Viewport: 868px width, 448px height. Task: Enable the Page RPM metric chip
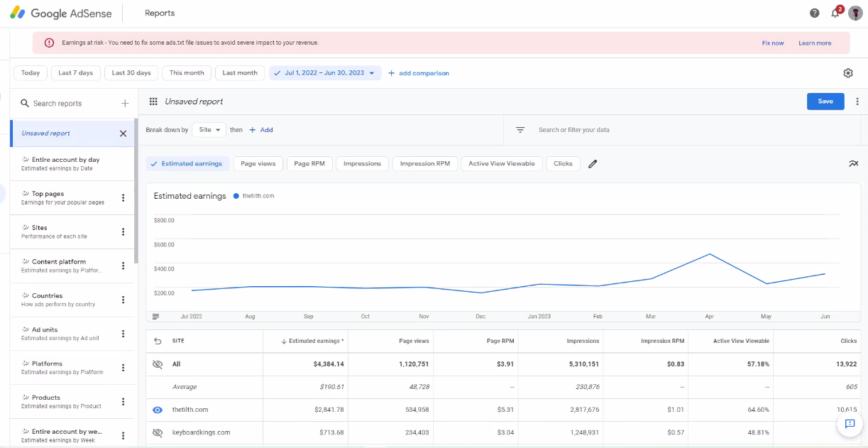[x=309, y=164]
